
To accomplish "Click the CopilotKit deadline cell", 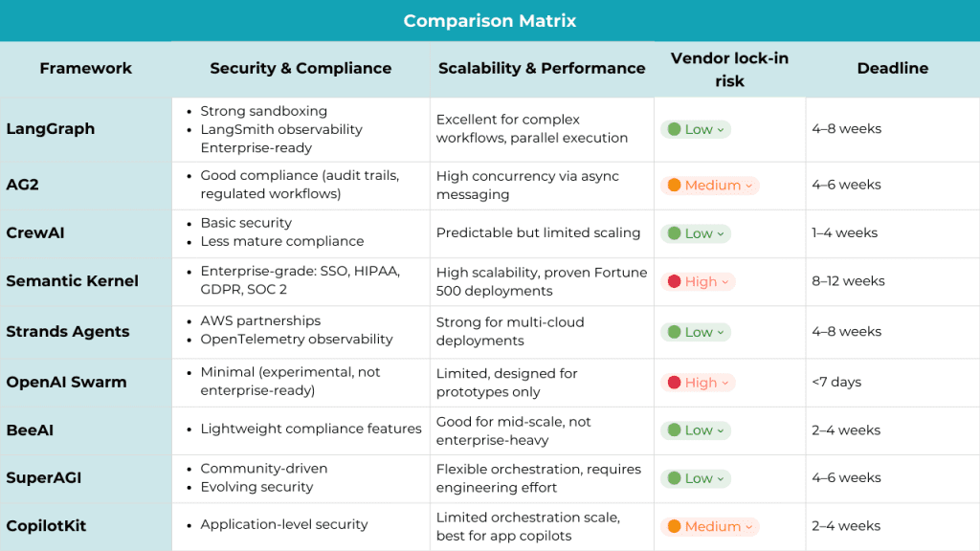I will [846, 526].
